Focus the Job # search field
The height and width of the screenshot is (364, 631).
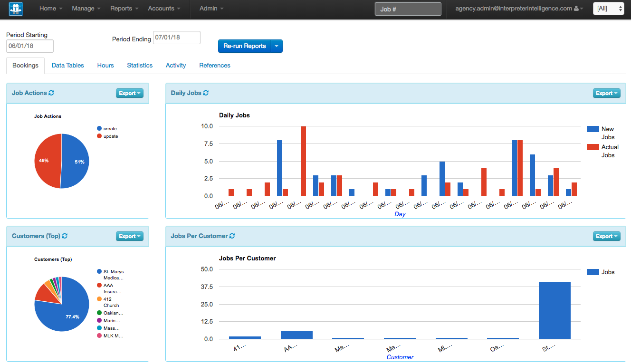408,9
